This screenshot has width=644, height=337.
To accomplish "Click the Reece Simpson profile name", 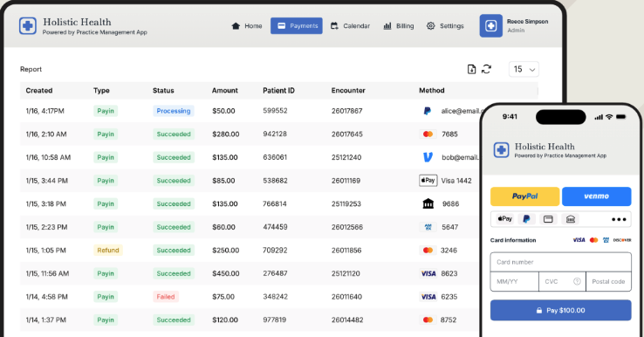I will 527,21.
